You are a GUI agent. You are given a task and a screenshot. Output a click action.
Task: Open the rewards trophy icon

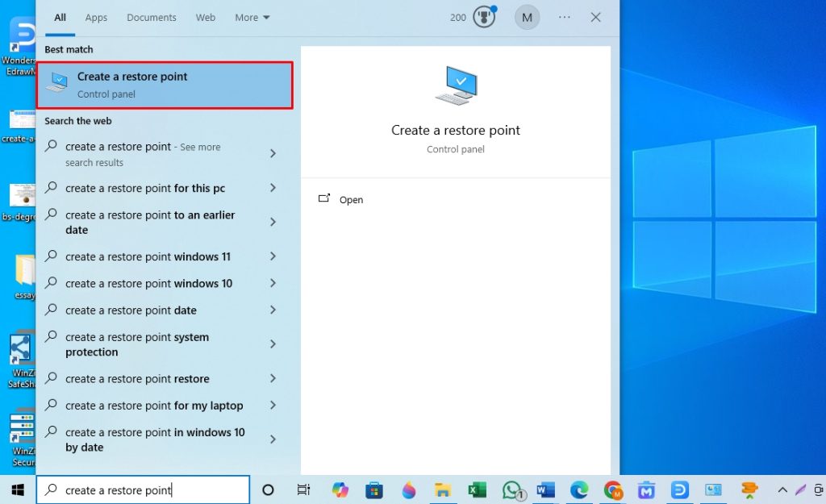click(484, 18)
